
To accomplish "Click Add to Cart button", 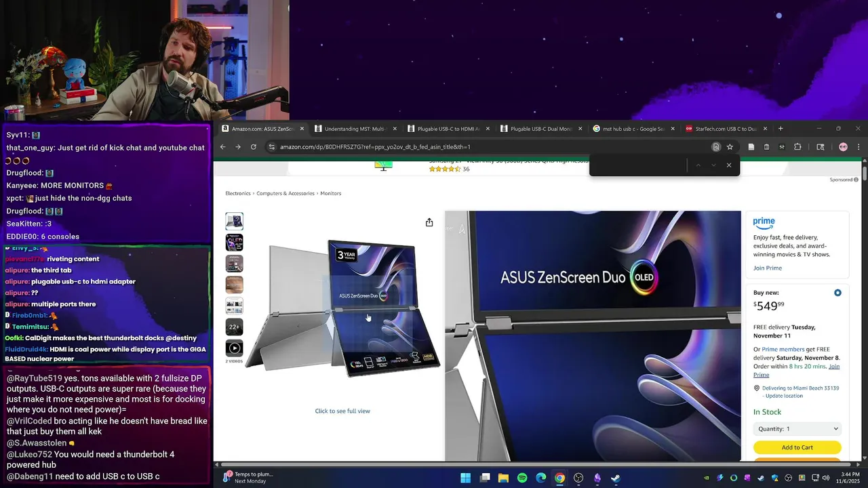I will click(x=797, y=447).
